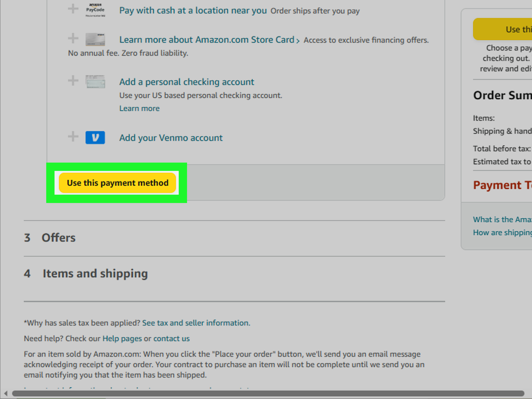
Task: Click the red Payment Total heading
Action: tap(503, 185)
